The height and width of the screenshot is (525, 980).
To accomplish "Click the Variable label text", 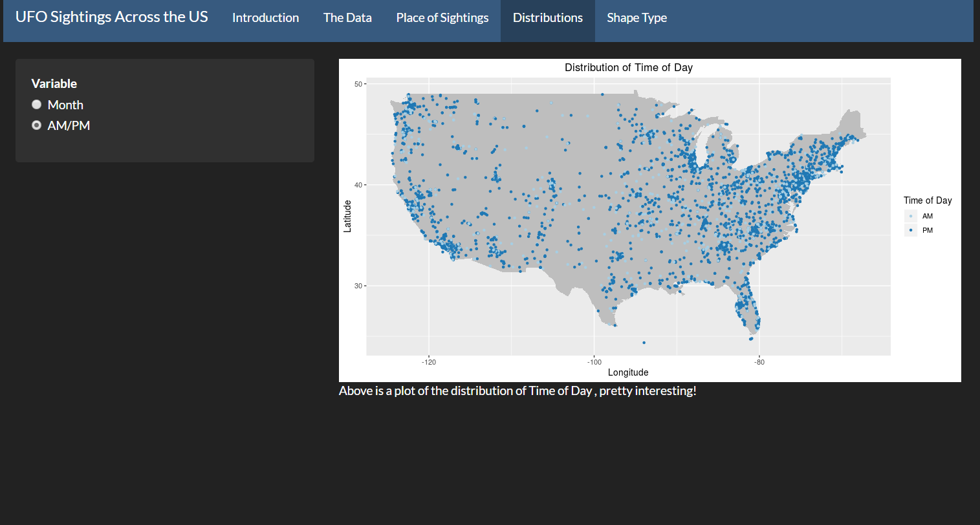I will (x=54, y=83).
